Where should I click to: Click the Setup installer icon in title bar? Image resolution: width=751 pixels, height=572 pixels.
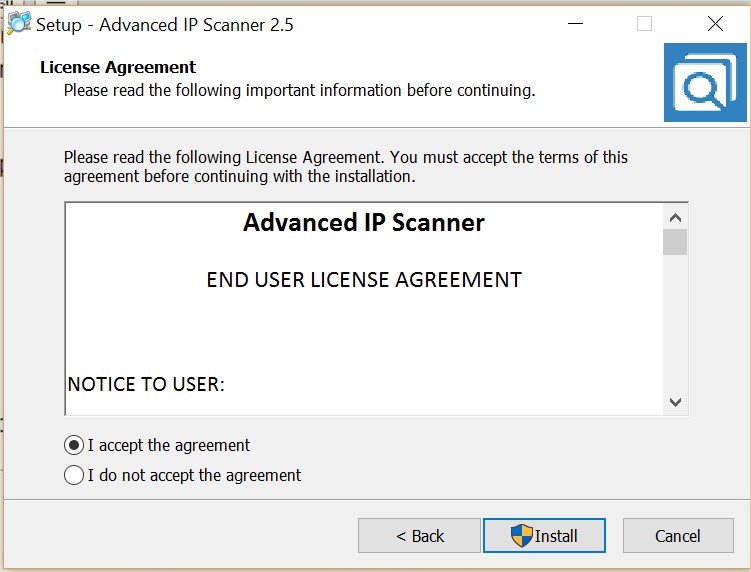click(x=18, y=24)
